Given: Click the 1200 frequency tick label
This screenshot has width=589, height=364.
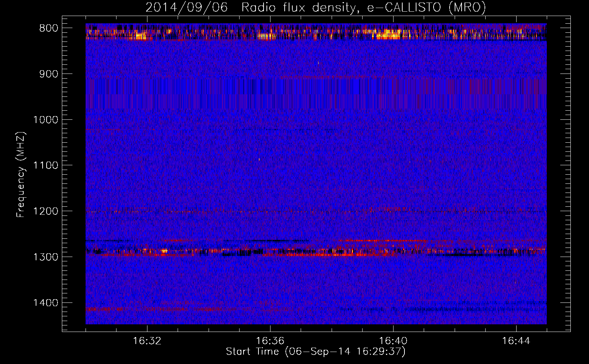Looking at the screenshot, I should [x=46, y=211].
